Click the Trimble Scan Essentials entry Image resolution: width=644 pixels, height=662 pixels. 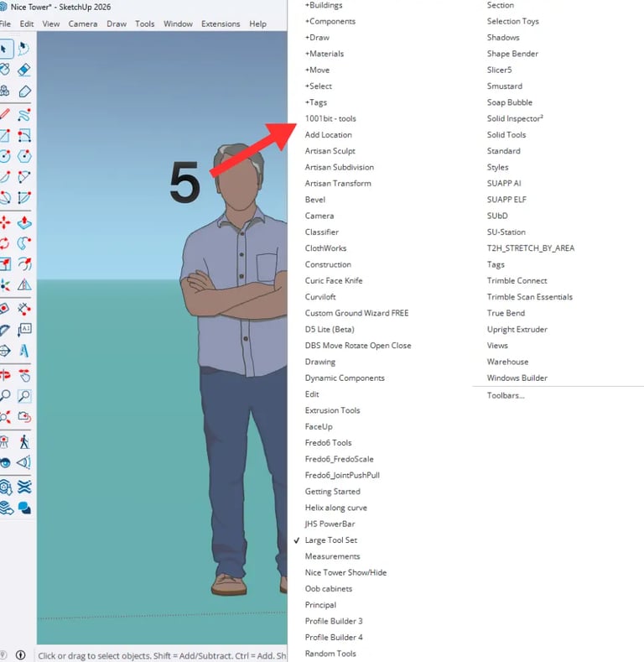[x=530, y=297]
